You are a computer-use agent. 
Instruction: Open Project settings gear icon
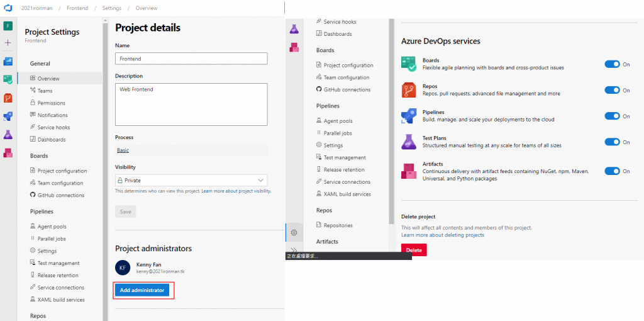pyautogui.click(x=294, y=233)
